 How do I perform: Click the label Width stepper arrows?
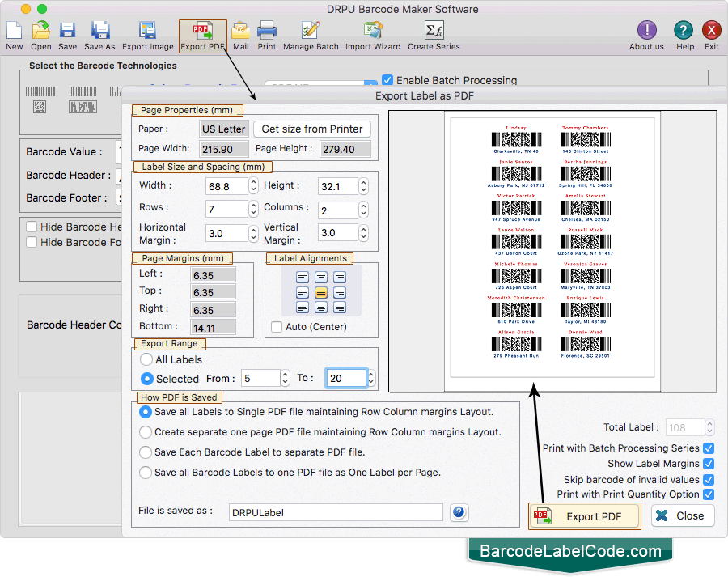253,186
